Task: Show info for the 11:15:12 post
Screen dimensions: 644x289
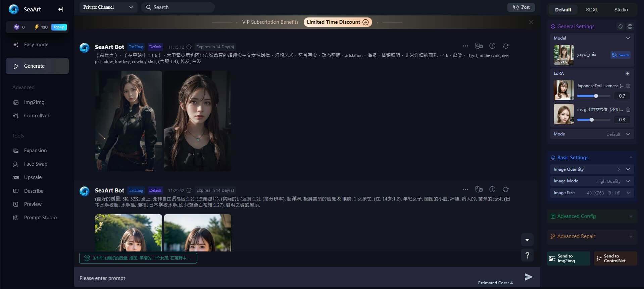Action: click(492, 46)
